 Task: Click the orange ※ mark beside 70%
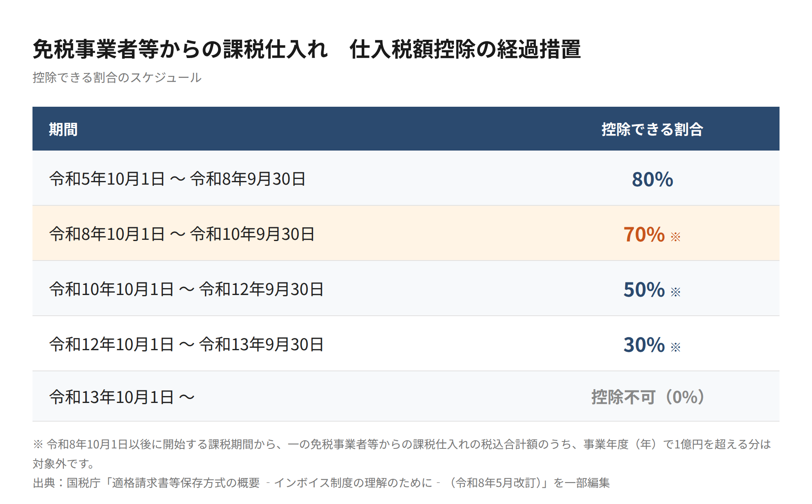tap(676, 237)
